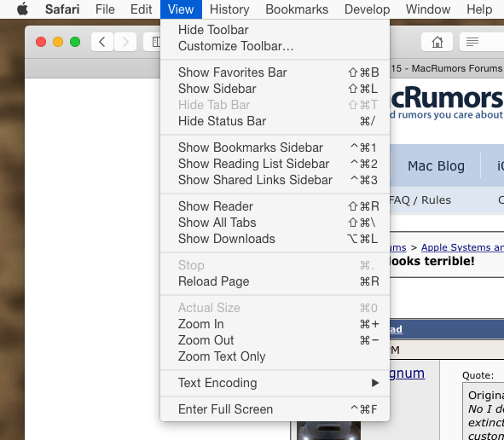Choose Reload Page
The image size is (504, 440).
pyautogui.click(x=275, y=281)
